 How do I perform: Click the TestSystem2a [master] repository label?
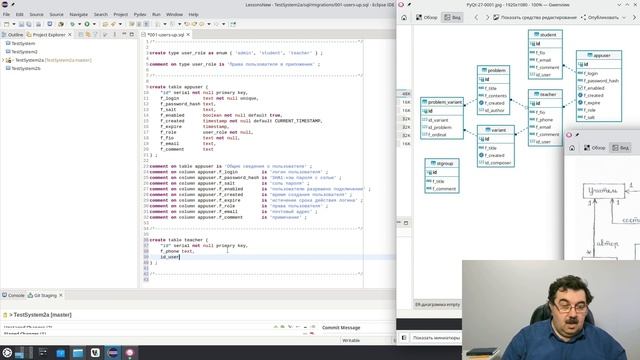42,315
